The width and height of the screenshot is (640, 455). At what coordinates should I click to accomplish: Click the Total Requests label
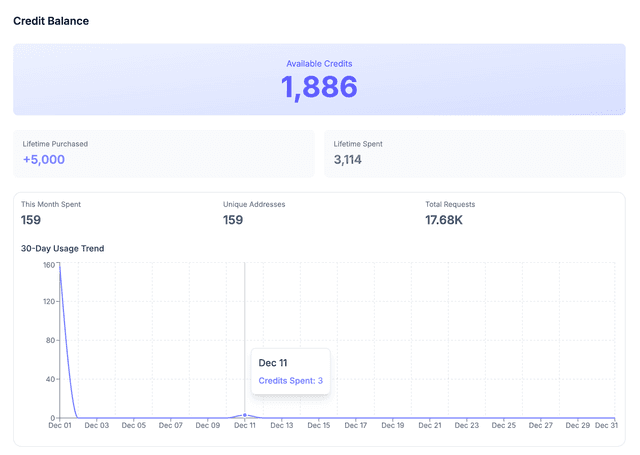tap(450, 204)
